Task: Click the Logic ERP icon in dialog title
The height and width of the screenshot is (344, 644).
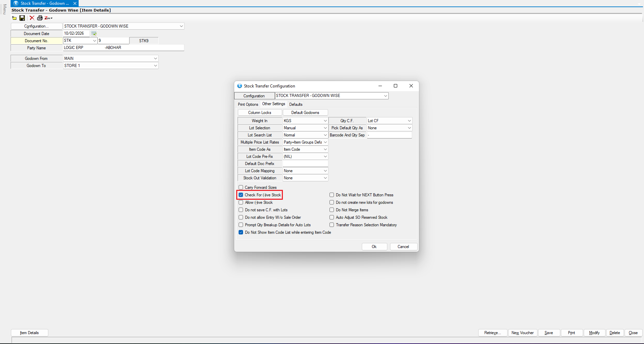Action: click(240, 86)
